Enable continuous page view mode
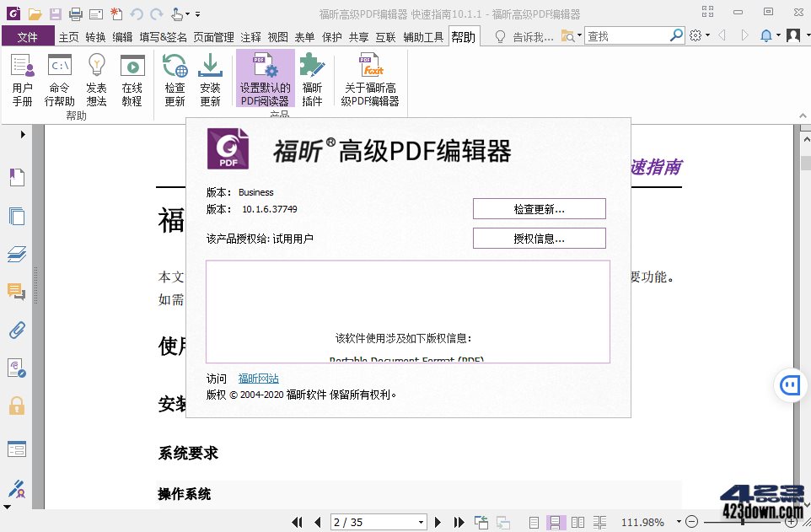The height and width of the screenshot is (532, 811). (556, 521)
